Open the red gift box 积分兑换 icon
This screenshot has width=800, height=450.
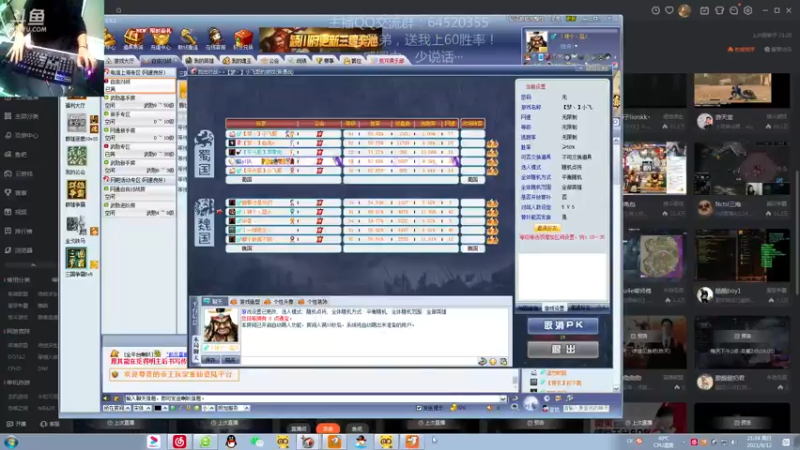243,39
